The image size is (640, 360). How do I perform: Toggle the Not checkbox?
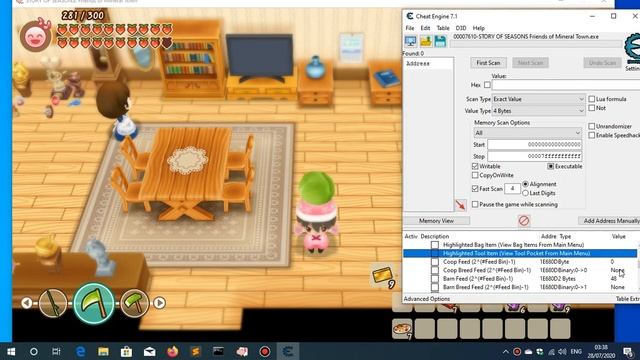click(x=591, y=108)
